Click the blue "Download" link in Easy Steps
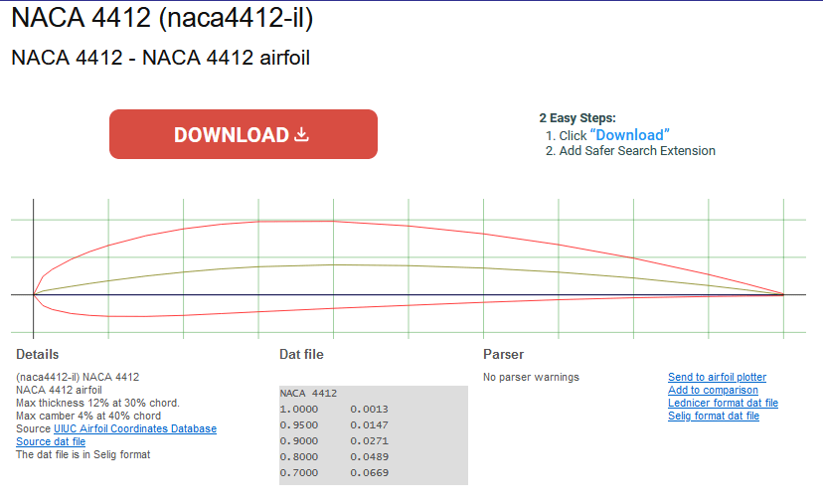823x504 pixels. pyautogui.click(x=629, y=135)
